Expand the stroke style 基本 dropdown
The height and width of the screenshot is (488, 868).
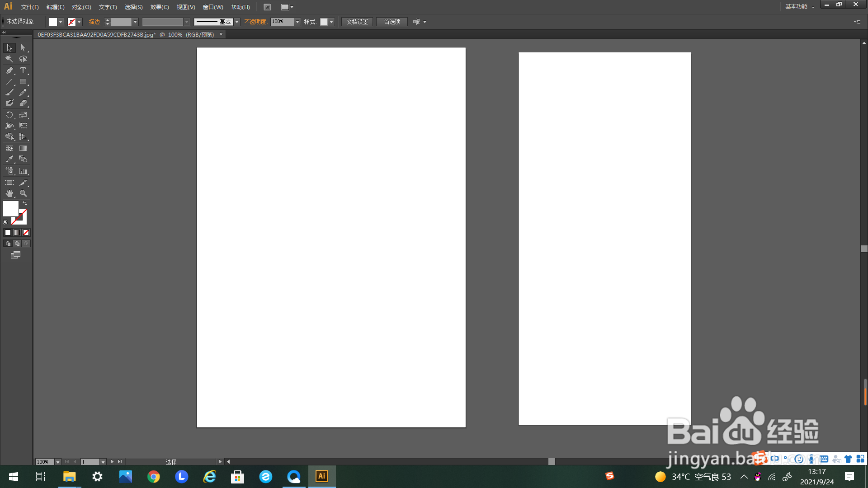[237, 22]
